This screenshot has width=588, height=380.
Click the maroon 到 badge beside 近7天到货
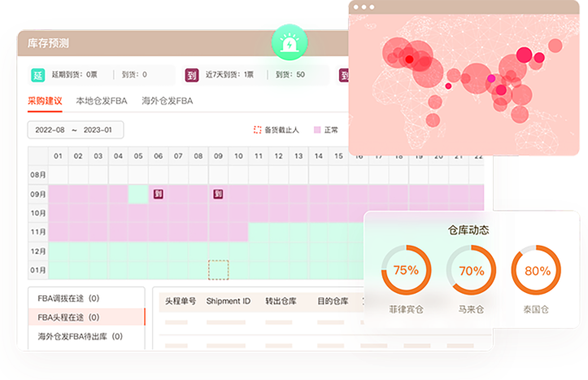[192, 75]
